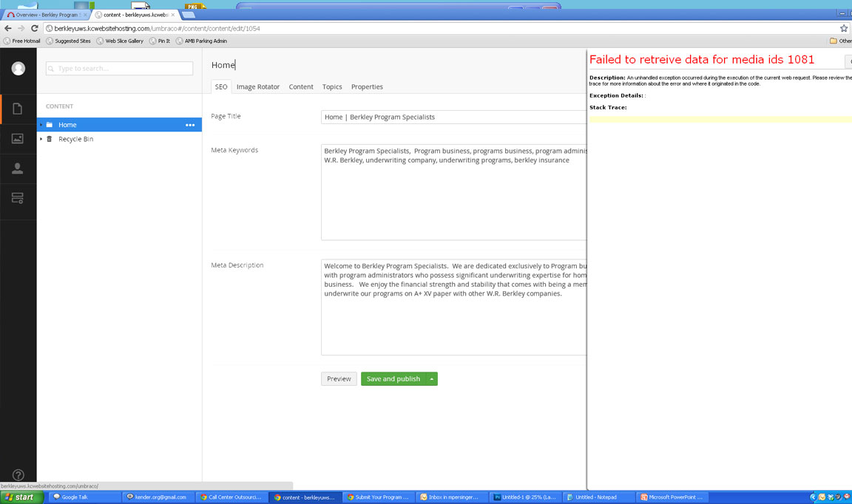Switch to the SEO tab
This screenshot has width=852, height=504.
click(221, 87)
